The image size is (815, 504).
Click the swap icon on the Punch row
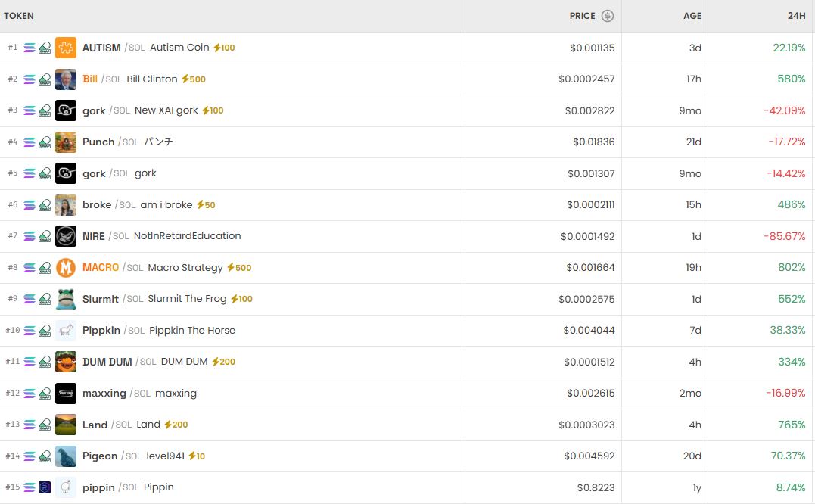coord(44,142)
